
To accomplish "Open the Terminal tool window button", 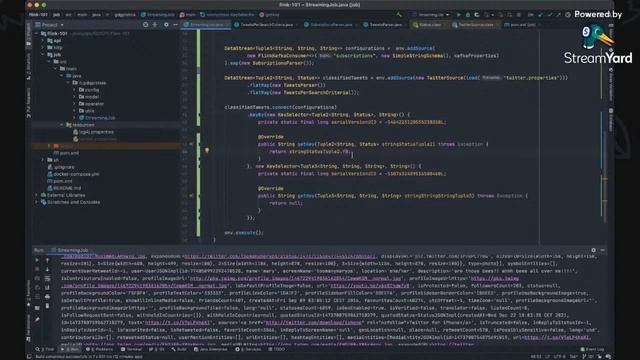I will [131, 349].
